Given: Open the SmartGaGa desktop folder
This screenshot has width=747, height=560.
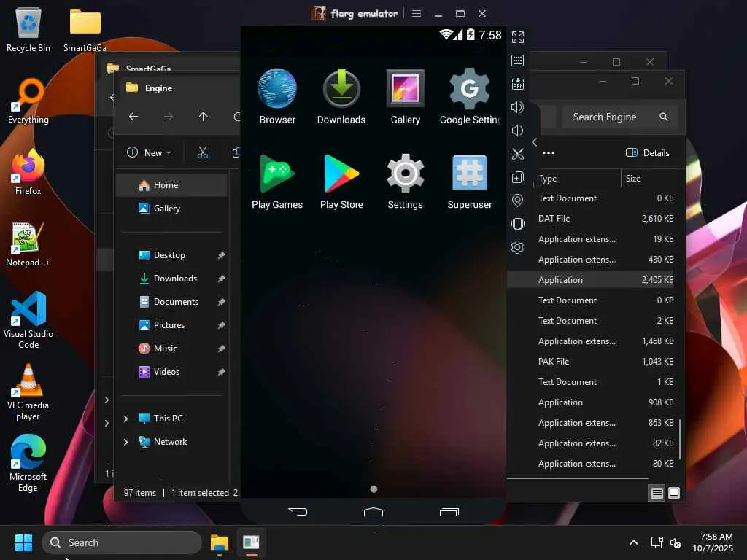Looking at the screenshot, I should click(x=85, y=29).
